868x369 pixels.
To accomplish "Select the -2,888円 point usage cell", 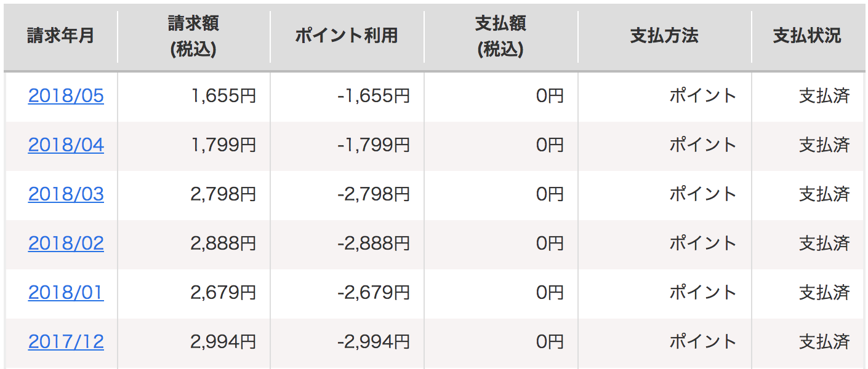I will (x=374, y=244).
